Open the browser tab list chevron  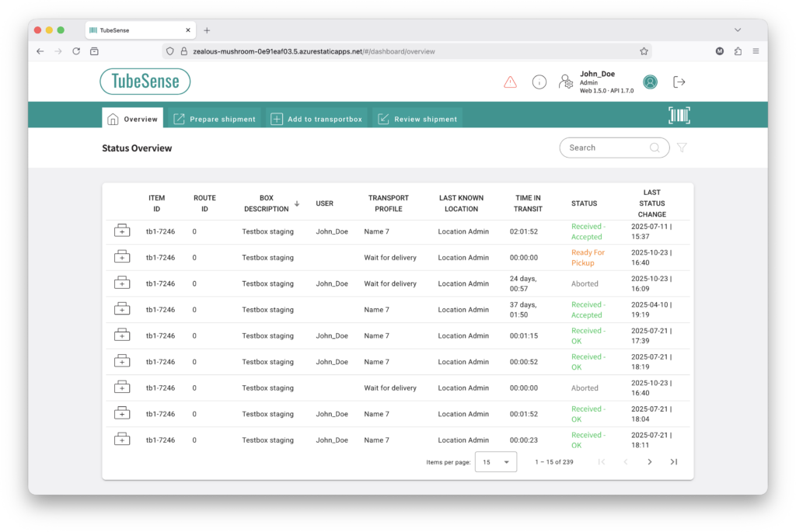[x=738, y=30]
